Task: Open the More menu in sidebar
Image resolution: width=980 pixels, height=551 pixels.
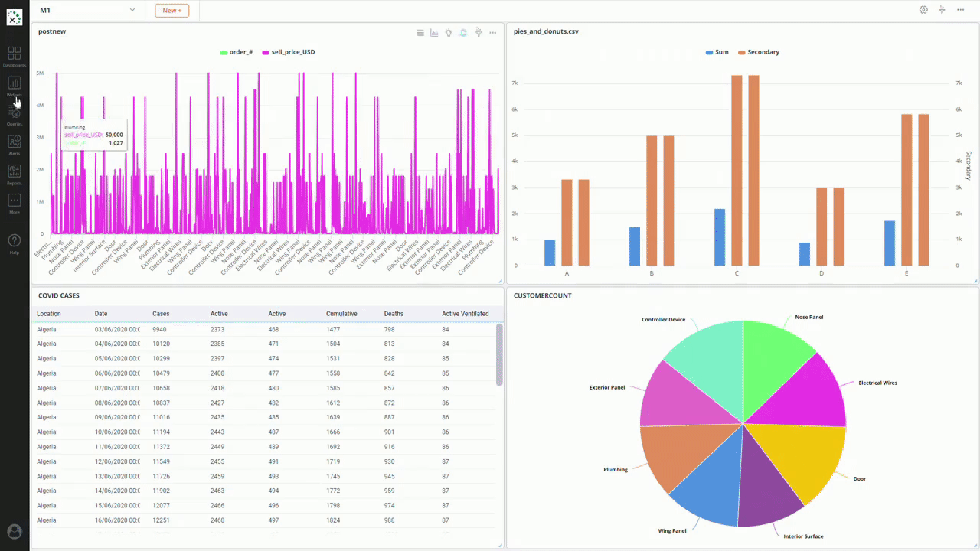Action: click(x=14, y=203)
